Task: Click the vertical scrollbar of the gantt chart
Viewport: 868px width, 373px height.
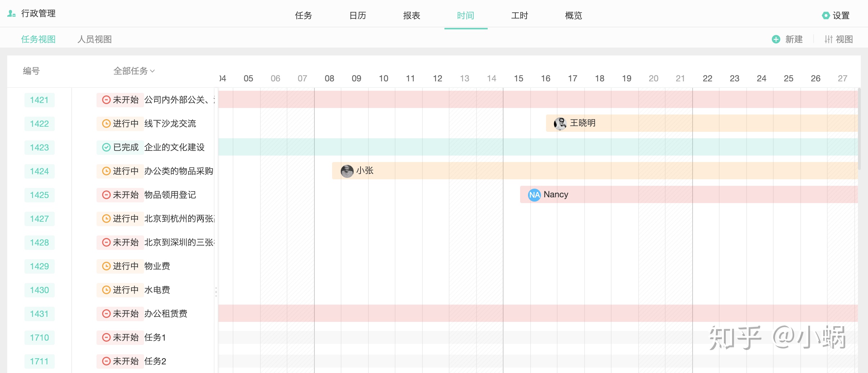Action: [x=859, y=129]
